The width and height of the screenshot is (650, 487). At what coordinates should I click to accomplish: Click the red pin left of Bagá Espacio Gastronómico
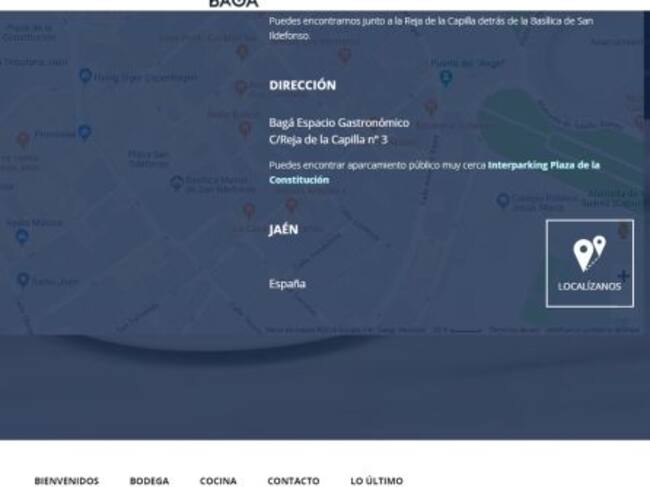[x=245, y=128]
